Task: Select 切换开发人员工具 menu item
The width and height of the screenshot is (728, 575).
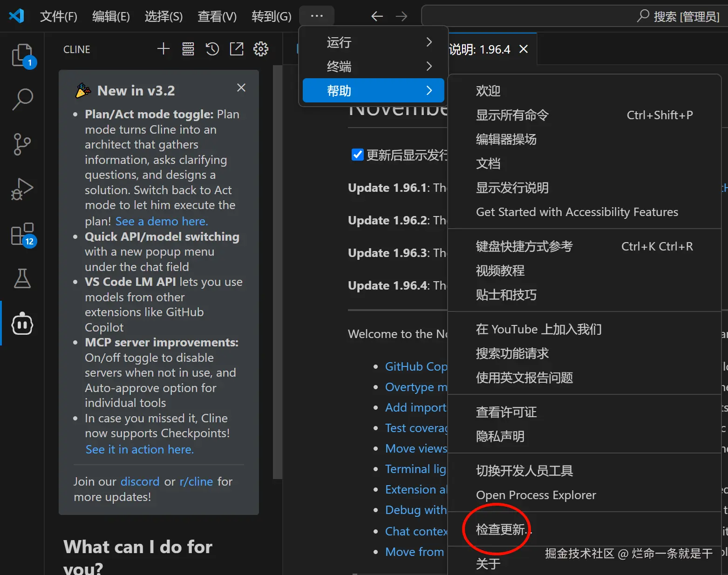Action: [585, 471]
